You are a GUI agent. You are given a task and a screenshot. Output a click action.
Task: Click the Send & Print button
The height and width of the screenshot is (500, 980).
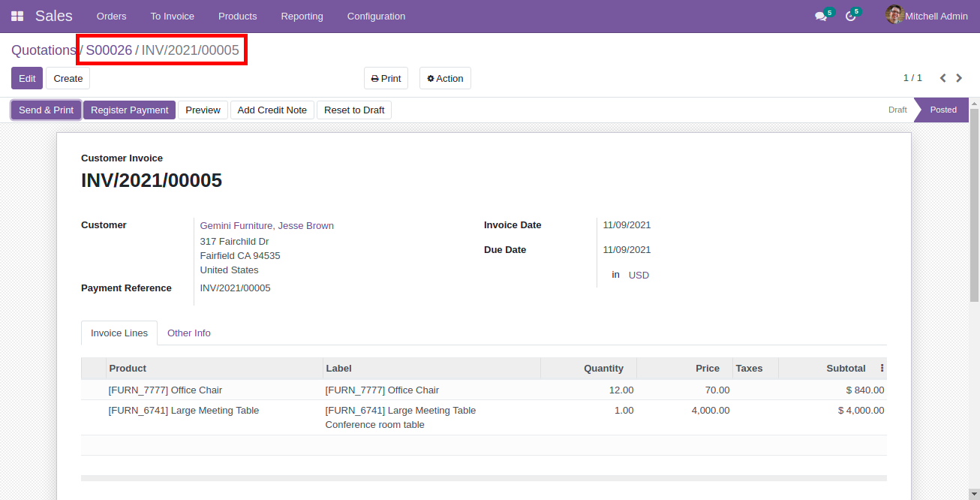click(x=46, y=110)
